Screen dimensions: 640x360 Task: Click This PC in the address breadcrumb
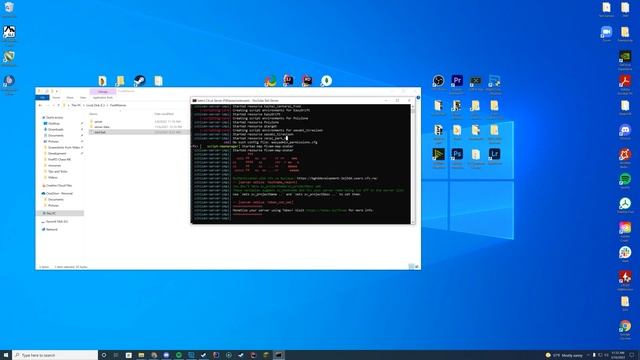point(76,105)
